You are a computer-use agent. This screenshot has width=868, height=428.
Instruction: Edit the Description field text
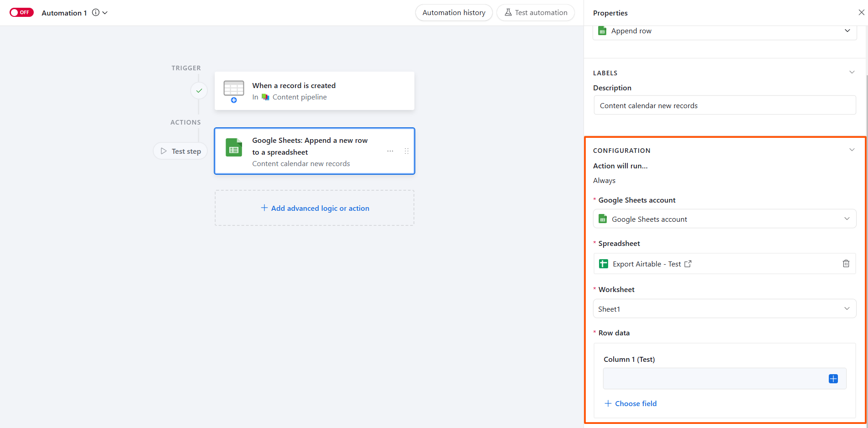point(724,105)
